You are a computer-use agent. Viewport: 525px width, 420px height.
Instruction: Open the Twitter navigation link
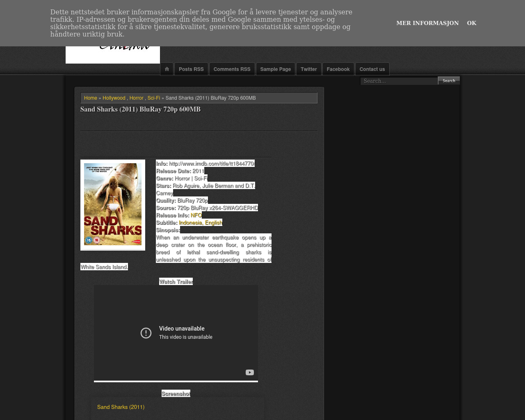click(x=309, y=69)
